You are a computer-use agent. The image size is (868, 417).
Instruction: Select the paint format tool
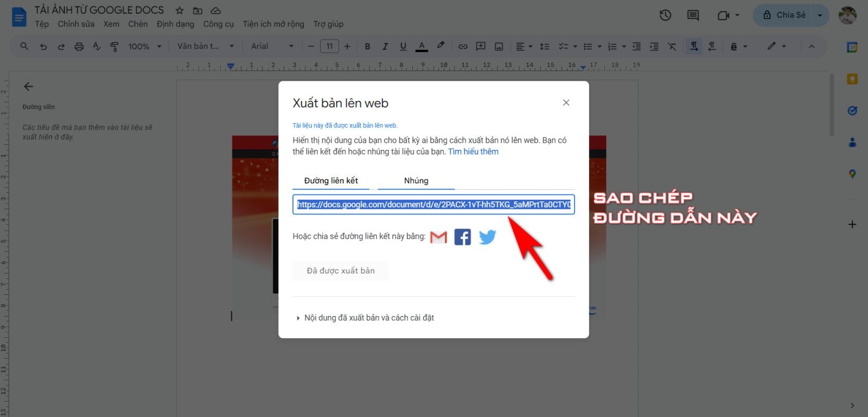(114, 46)
